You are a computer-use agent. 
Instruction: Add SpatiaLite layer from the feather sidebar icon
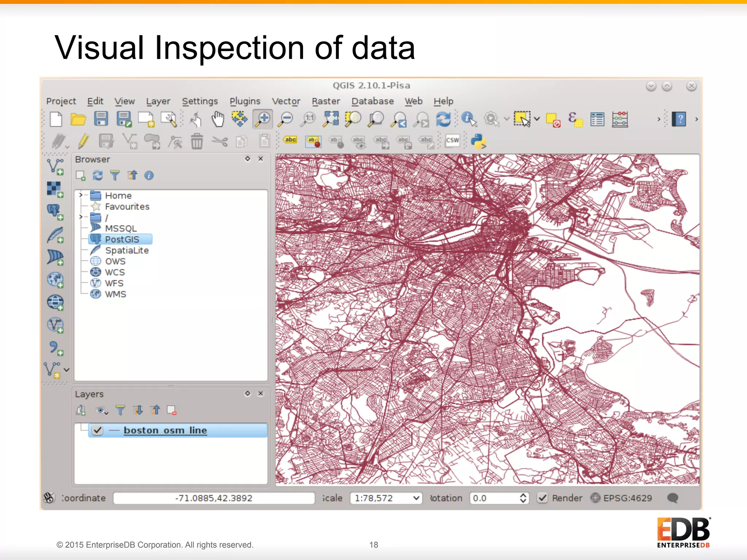click(55, 235)
